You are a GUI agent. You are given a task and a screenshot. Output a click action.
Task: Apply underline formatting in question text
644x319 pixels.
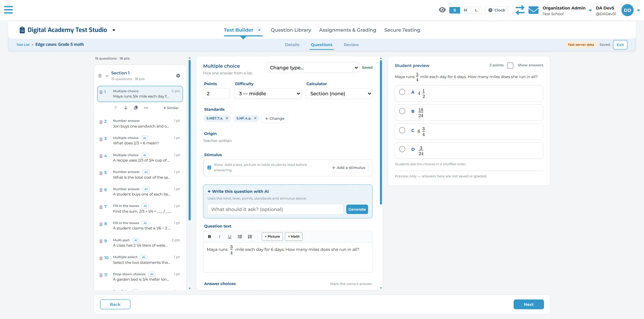(x=230, y=236)
